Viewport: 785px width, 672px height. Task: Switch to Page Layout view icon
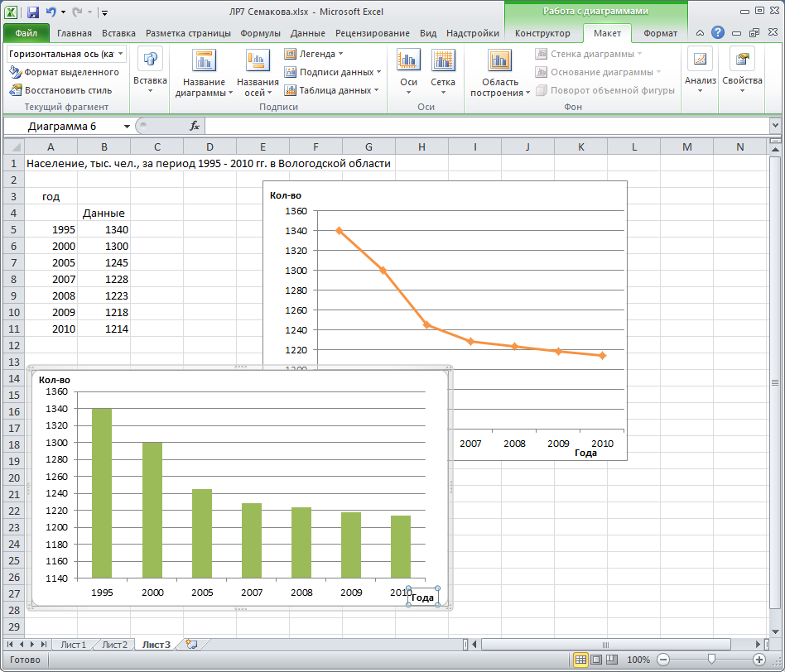point(595,660)
